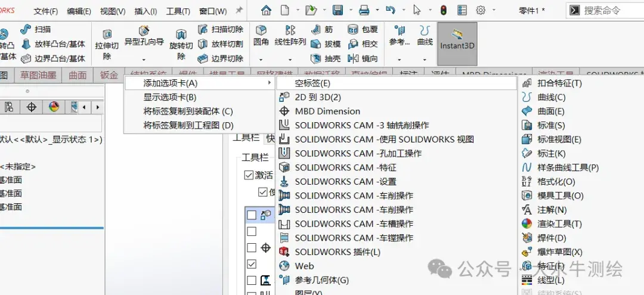Click the Home icon in the top toolbar

point(266,10)
